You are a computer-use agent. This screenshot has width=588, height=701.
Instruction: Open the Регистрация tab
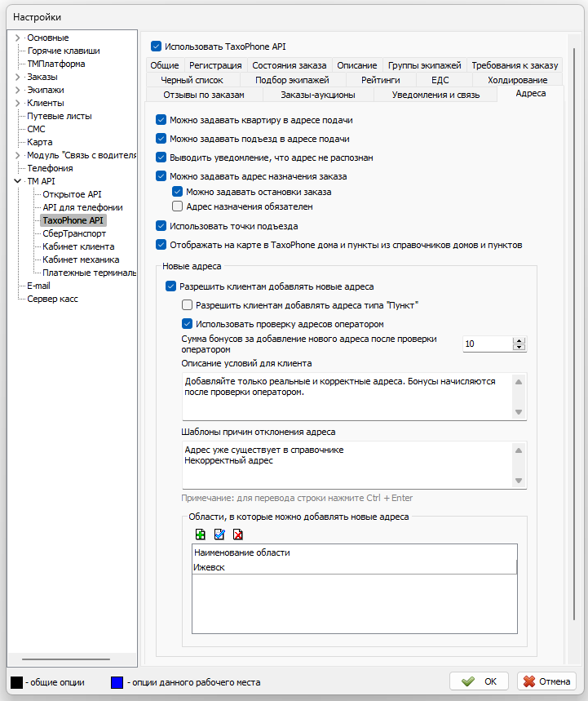[215, 65]
